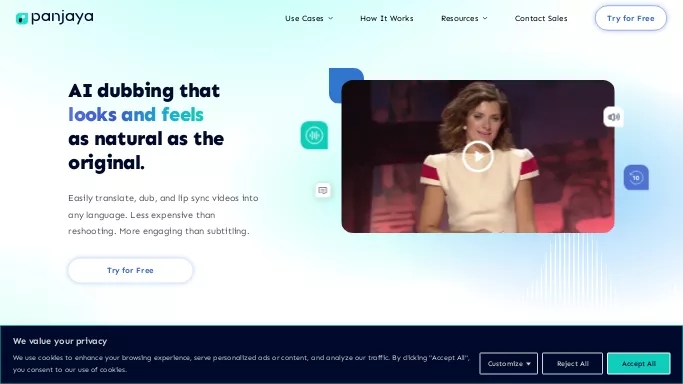
Task: Click the 'We value your privacy' heading
Action: [60, 341]
